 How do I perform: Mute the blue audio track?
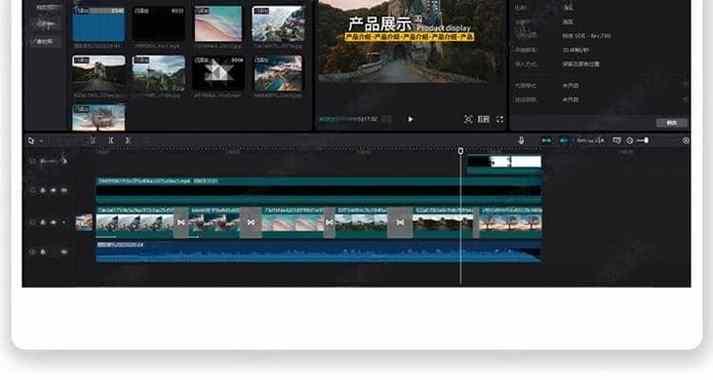pos(64,252)
